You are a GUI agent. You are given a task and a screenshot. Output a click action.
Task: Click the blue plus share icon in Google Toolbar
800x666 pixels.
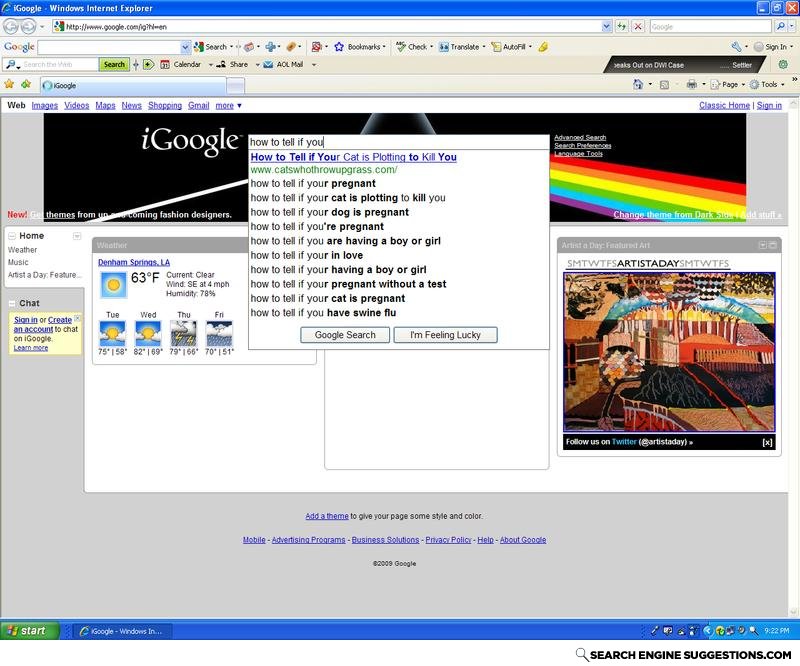coord(270,47)
